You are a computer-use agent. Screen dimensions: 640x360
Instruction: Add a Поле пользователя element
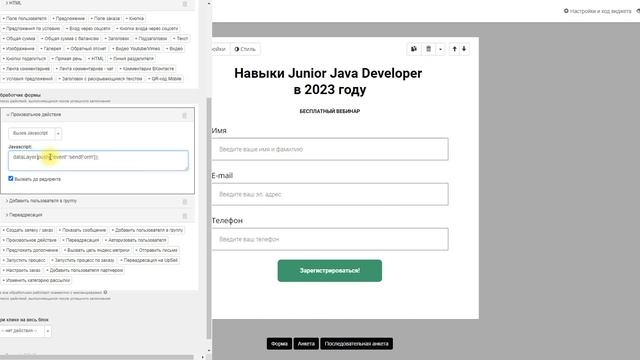pos(24,18)
